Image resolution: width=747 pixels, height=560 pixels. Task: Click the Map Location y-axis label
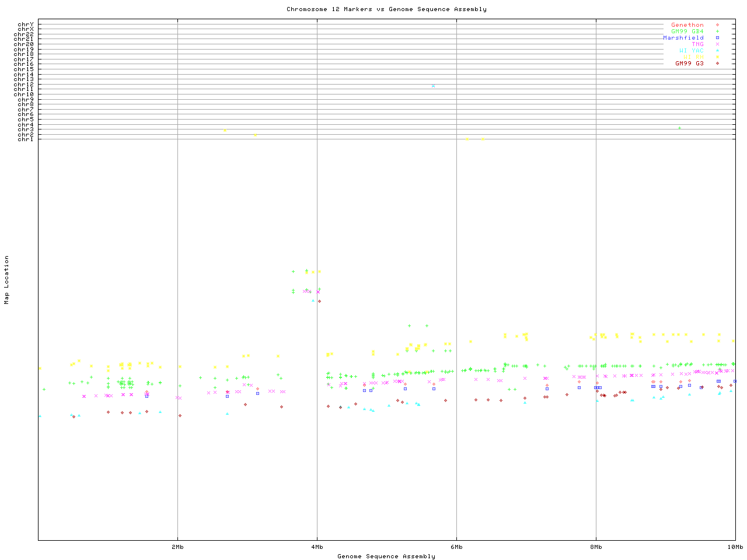click(x=7, y=280)
